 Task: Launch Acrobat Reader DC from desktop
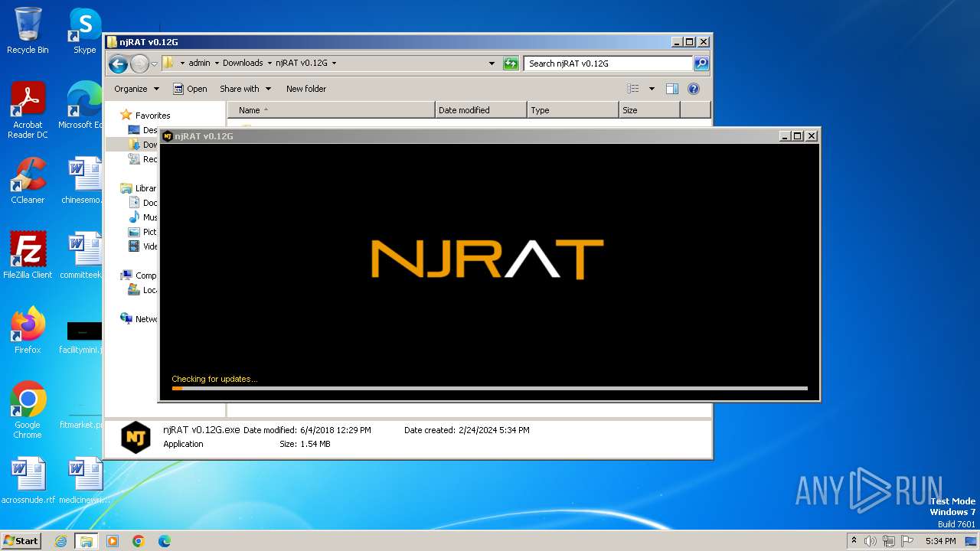28,110
